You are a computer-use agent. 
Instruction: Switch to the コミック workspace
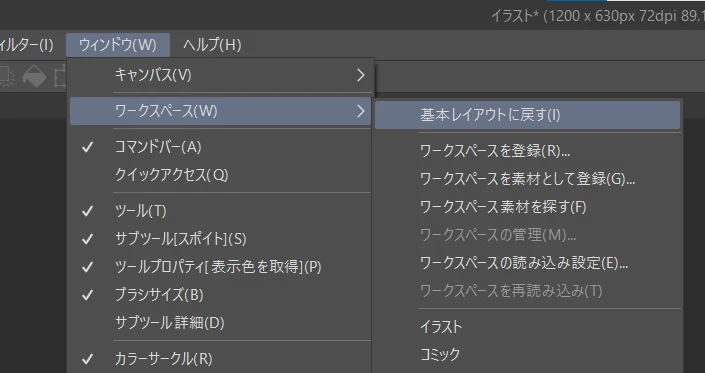(527, 355)
